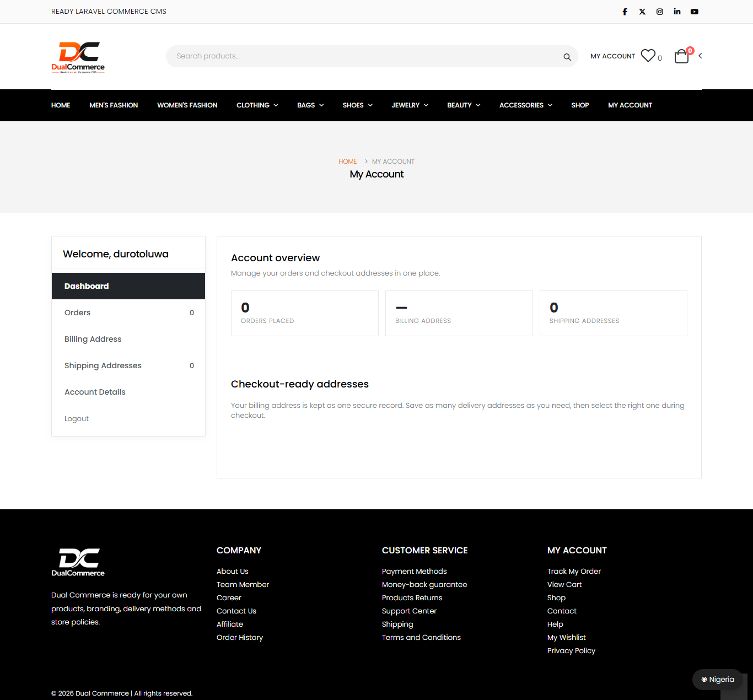Expand the SHOES dropdown menu
Image resolution: width=753 pixels, height=700 pixels.
pyautogui.click(x=358, y=105)
